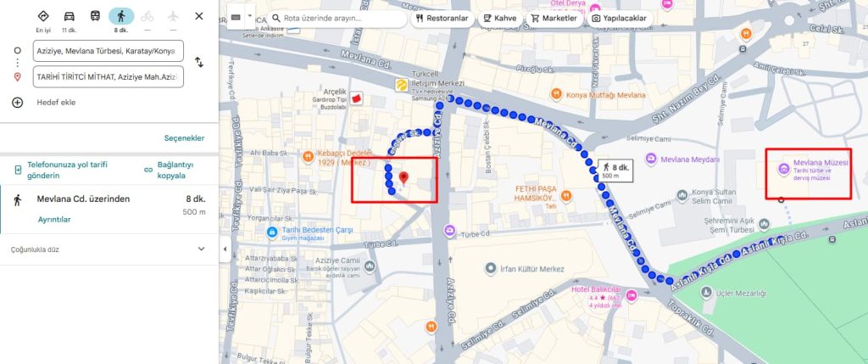
Task: Choose the best travel mode icon
Action: tap(43, 16)
